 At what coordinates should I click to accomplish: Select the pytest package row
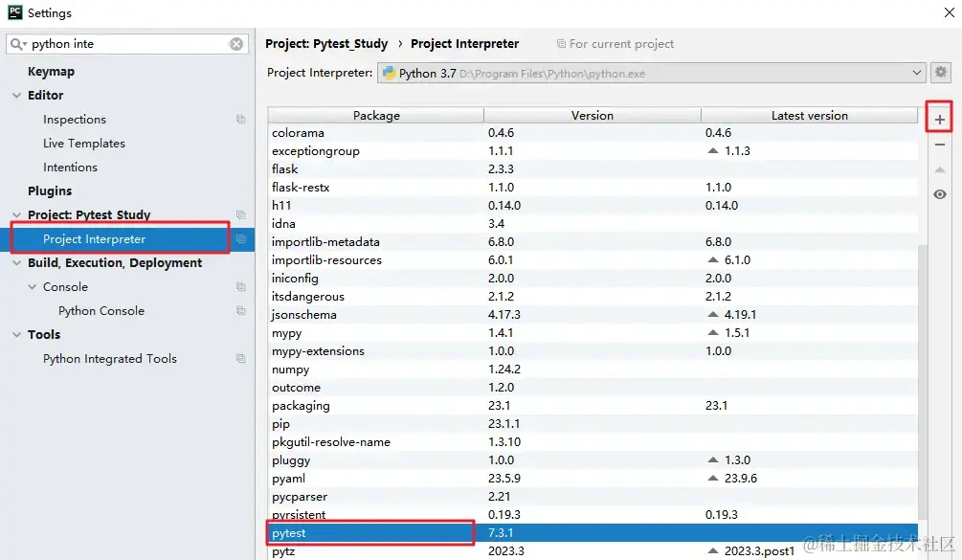pos(593,533)
